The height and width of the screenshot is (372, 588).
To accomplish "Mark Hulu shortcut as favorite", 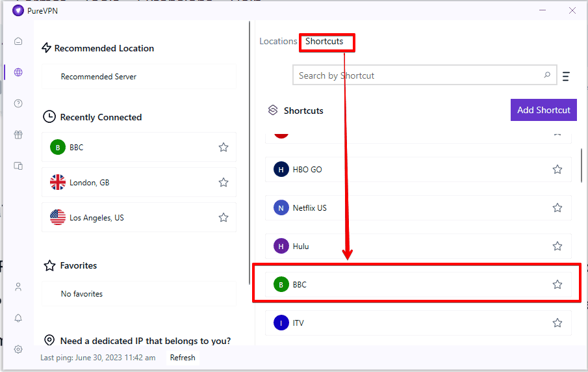I will coord(557,246).
